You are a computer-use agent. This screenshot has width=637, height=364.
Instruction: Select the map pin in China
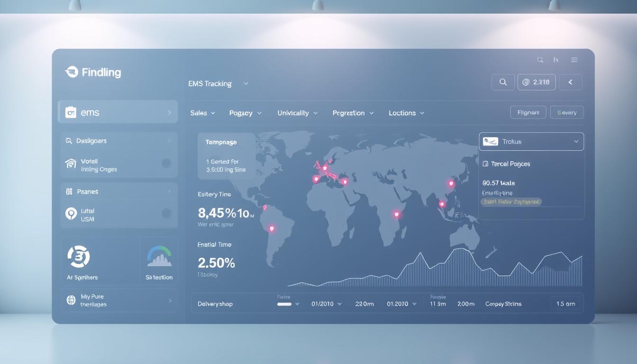451,183
